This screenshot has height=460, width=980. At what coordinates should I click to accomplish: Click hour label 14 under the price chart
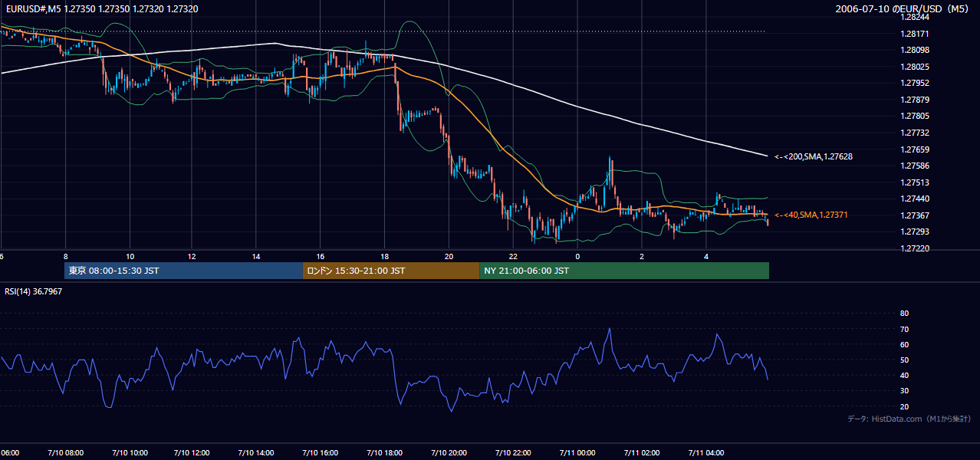tap(257, 257)
